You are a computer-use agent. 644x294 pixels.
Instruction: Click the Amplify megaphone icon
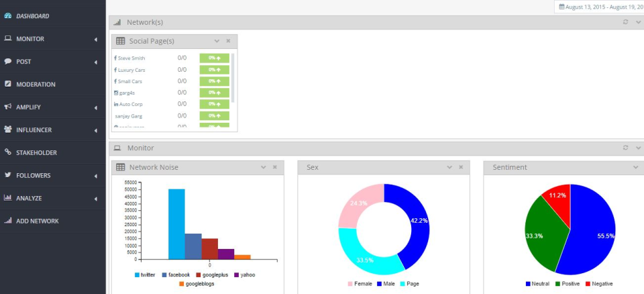point(8,107)
